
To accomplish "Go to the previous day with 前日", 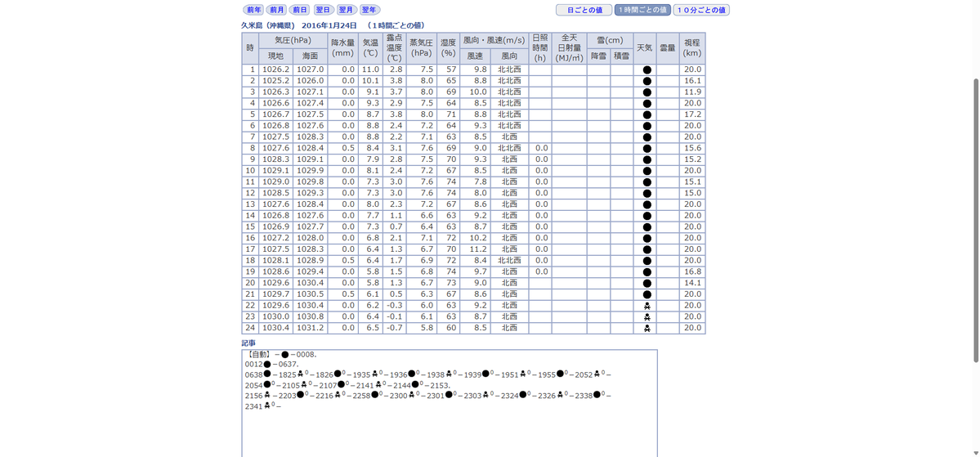I will (300, 10).
